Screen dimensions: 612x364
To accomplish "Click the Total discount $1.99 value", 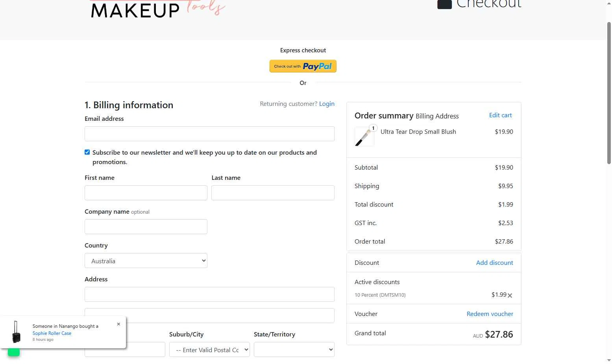I will (x=506, y=205).
